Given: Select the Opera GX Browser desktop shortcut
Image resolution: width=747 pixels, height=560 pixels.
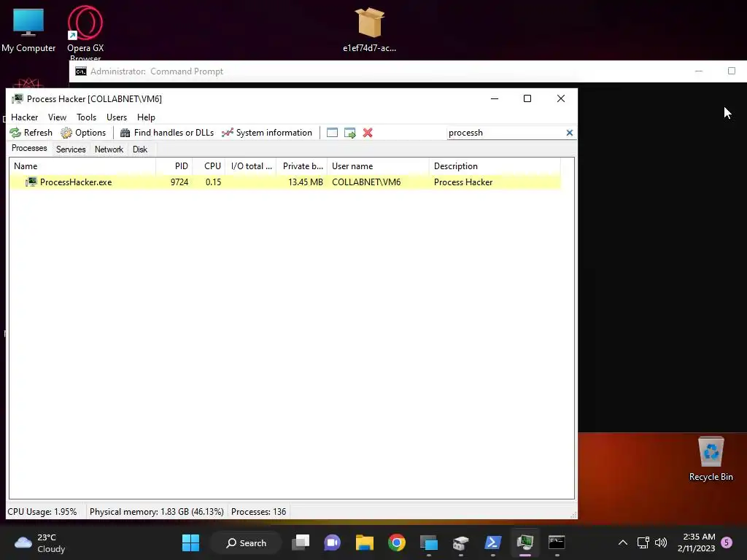Looking at the screenshot, I should click(x=85, y=32).
